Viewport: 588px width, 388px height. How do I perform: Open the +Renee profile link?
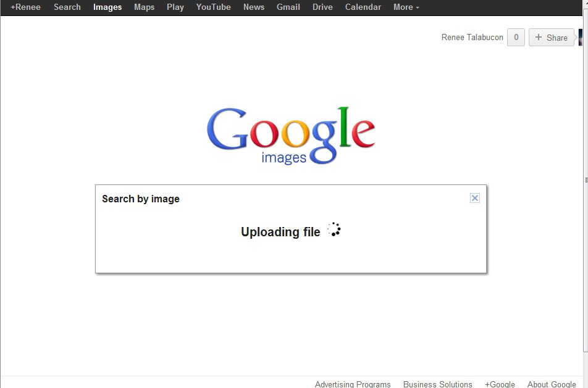(x=25, y=7)
